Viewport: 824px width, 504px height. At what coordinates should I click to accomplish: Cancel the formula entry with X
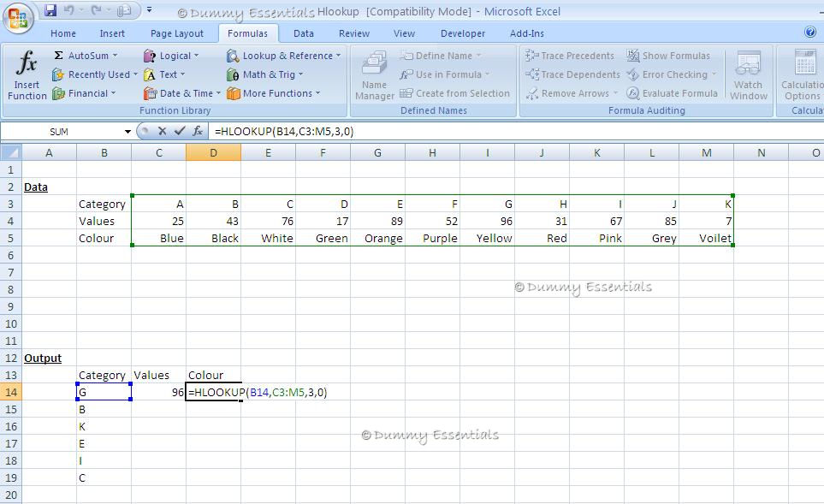tap(162, 131)
